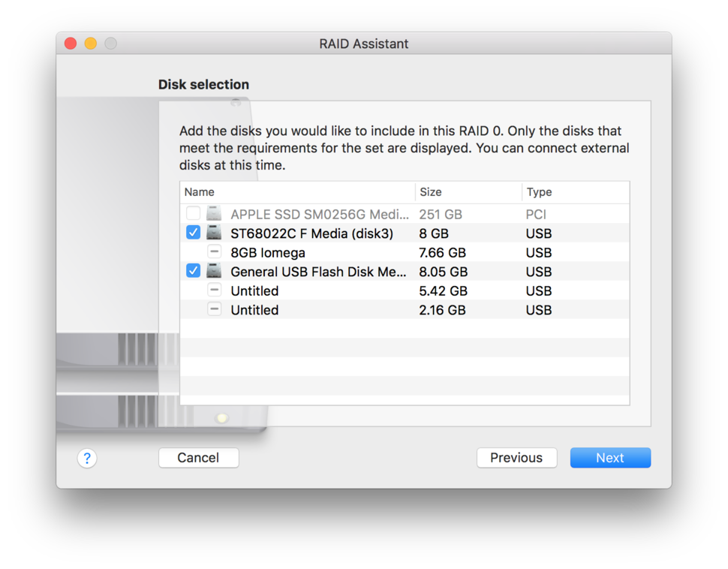Proceed with the Next button
728x569 pixels.
(610, 457)
